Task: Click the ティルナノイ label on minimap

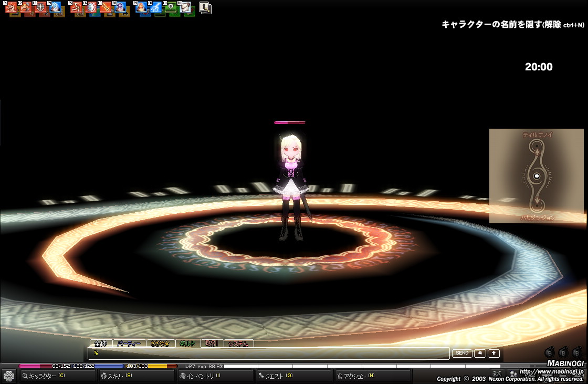Action: point(537,134)
